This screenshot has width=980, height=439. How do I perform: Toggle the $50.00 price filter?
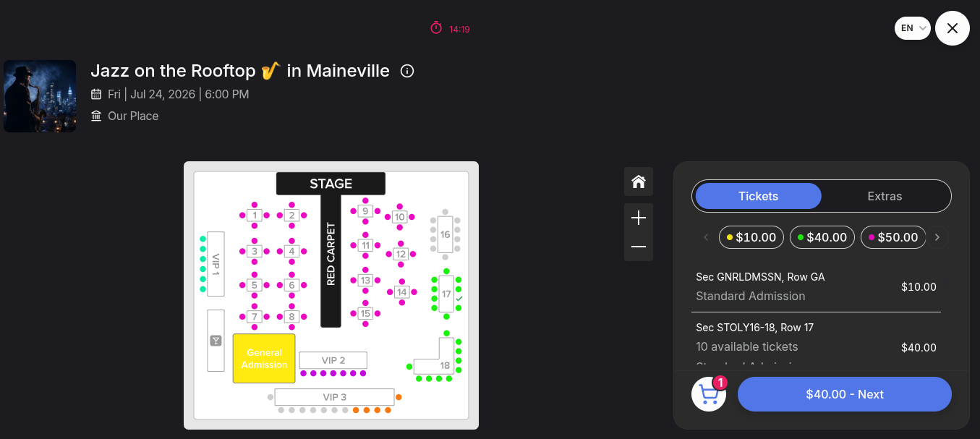pyautogui.click(x=893, y=237)
